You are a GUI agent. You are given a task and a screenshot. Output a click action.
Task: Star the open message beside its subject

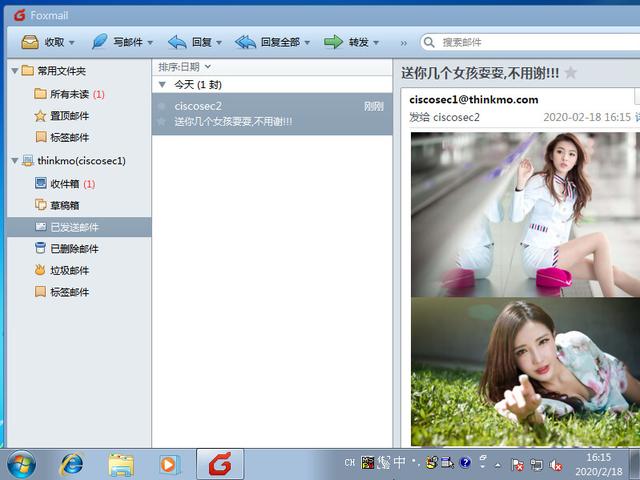click(x=571, y=73)
